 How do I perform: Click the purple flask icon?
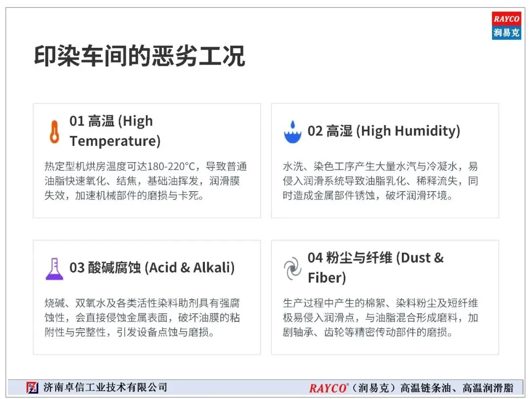pyautogui.click(x=54, y=269)
